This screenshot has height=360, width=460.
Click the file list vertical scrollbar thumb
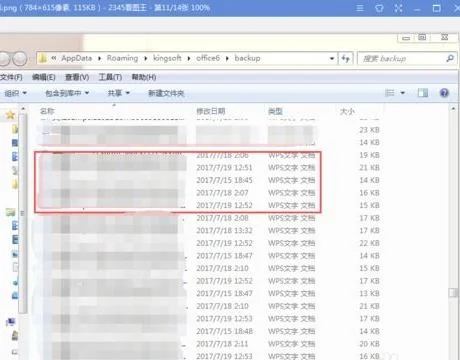(x=453, y=293)
